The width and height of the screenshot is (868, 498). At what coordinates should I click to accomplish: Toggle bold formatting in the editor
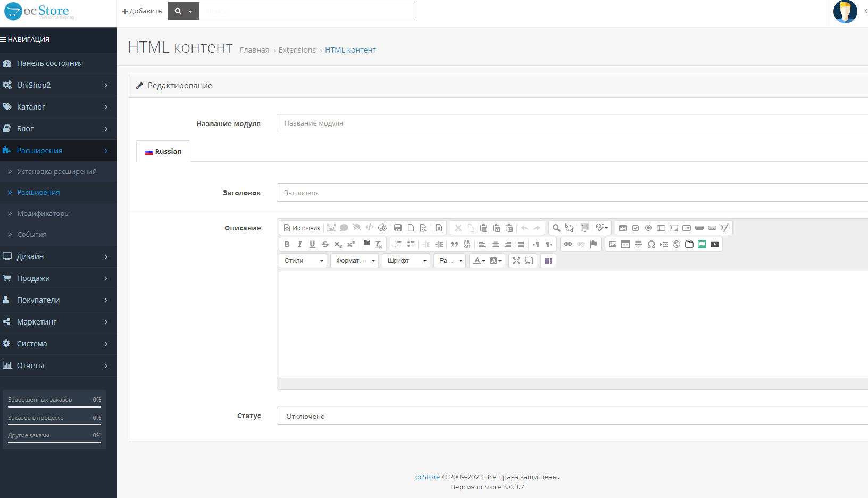(x=287, y=244)
